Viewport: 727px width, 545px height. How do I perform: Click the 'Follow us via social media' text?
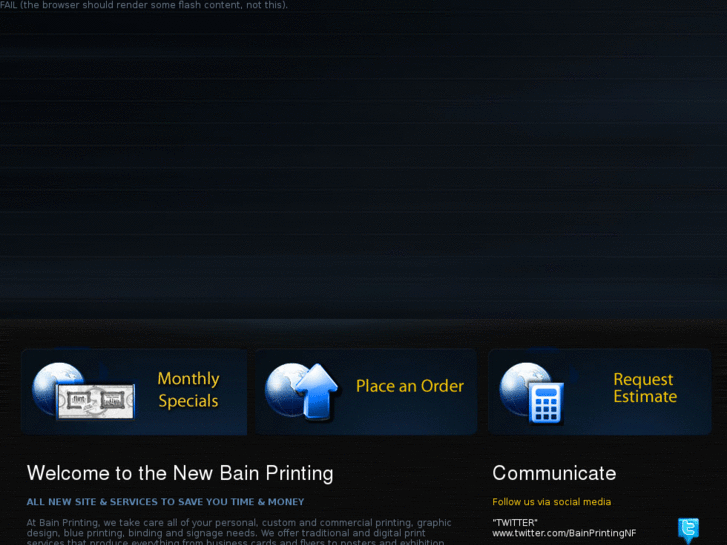(x=551, y=502)
